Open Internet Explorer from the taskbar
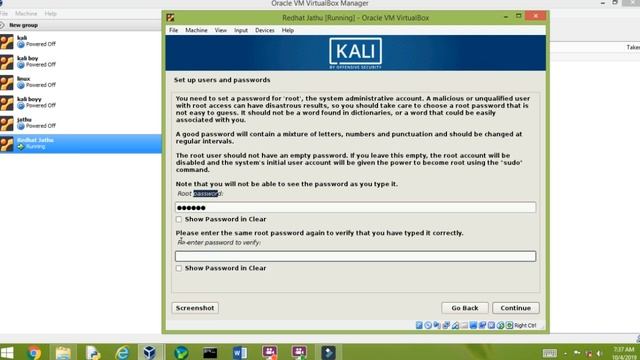The image size is (640, 360). tap(122, 352)
